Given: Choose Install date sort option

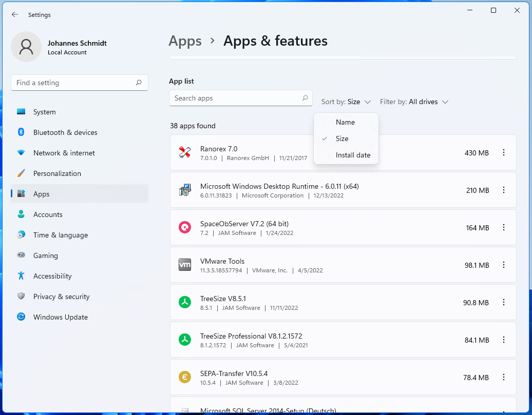Looking at the screenshot, I should pyautogui.click(x=353, y=155).
